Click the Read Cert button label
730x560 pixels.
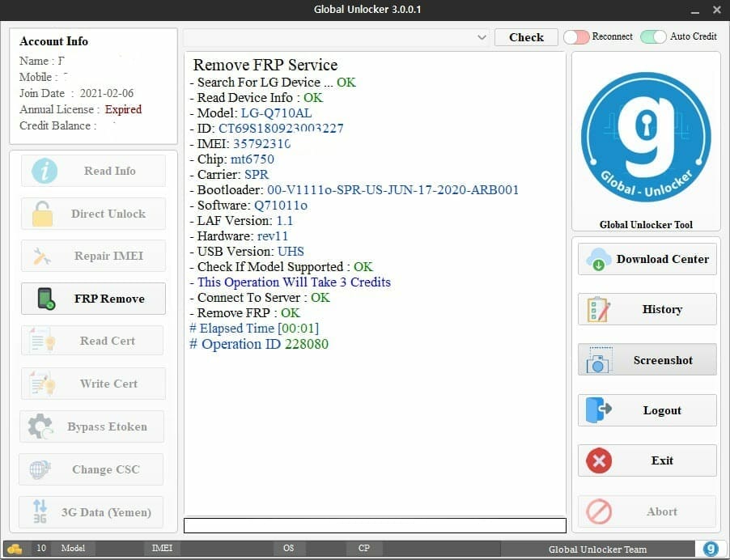[x=108, y=341]
